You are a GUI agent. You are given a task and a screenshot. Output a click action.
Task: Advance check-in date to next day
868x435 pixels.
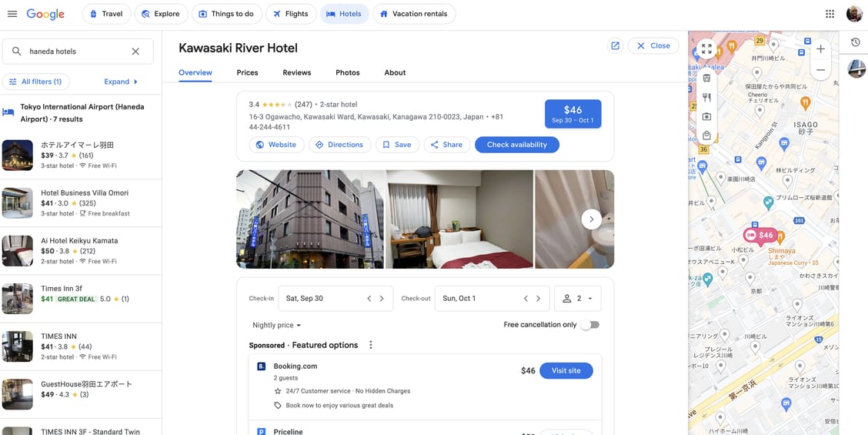click(x=382, y=299)
